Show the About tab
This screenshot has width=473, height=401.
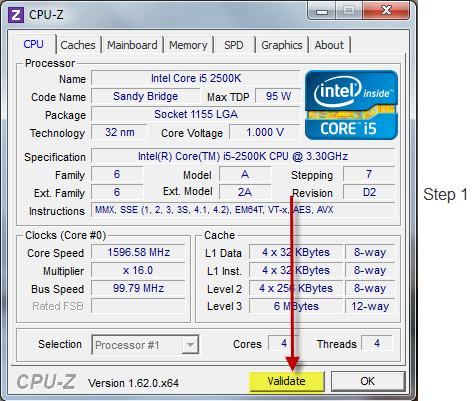point(329,45)
